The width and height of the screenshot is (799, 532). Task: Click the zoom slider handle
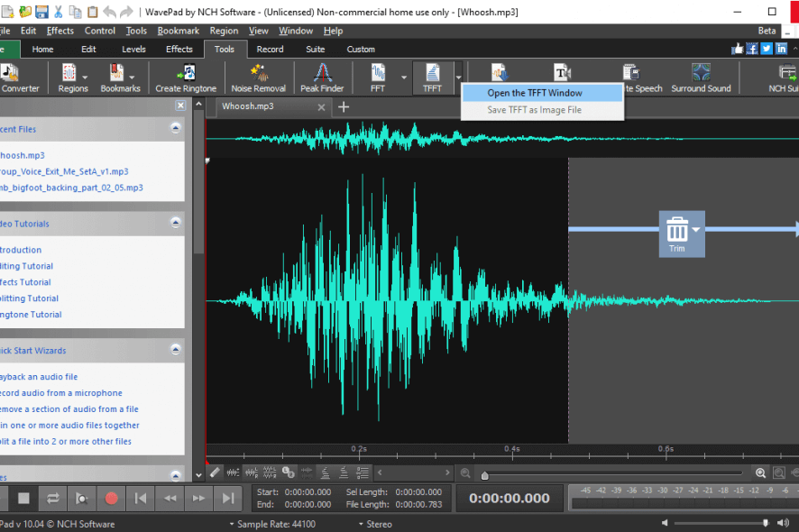coord(484,475)
